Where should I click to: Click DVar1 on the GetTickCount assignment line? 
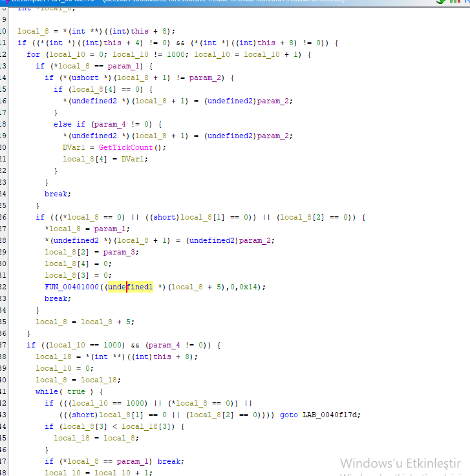click(74, 147)
